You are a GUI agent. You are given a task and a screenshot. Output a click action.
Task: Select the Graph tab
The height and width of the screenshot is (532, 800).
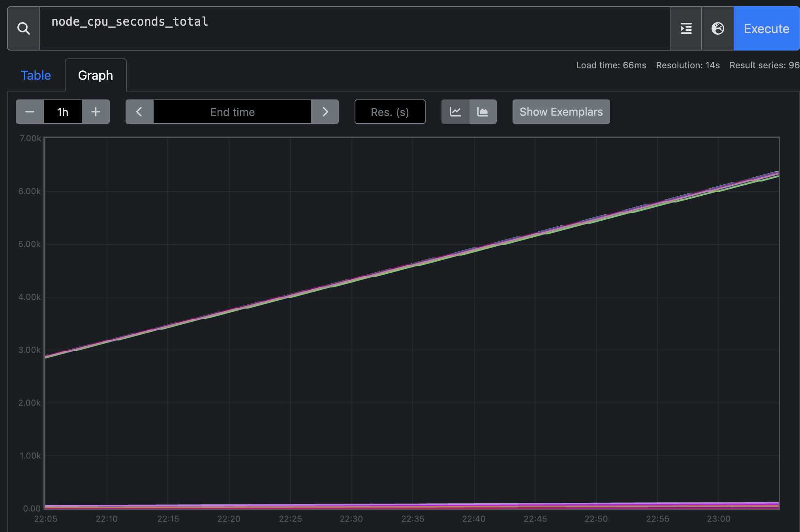coord(96,75)
